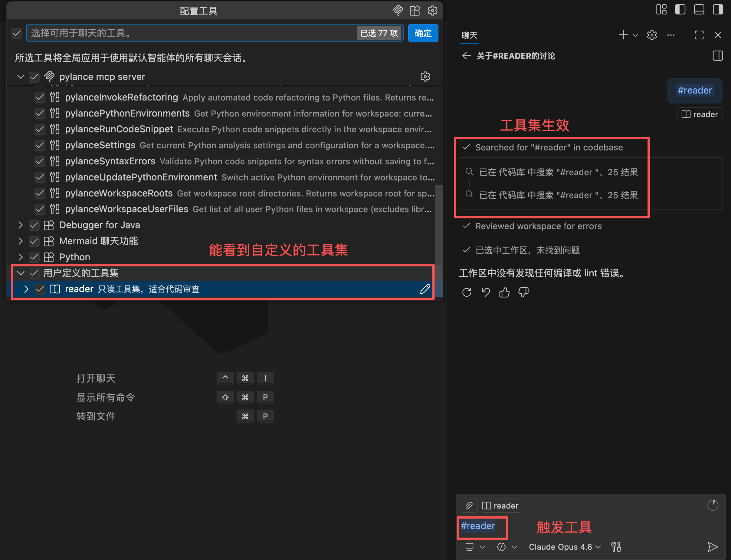The width and height of the screenshot is (731, 560).
Task: Uncheck the reader custom toolset
Action: (40, 289)
